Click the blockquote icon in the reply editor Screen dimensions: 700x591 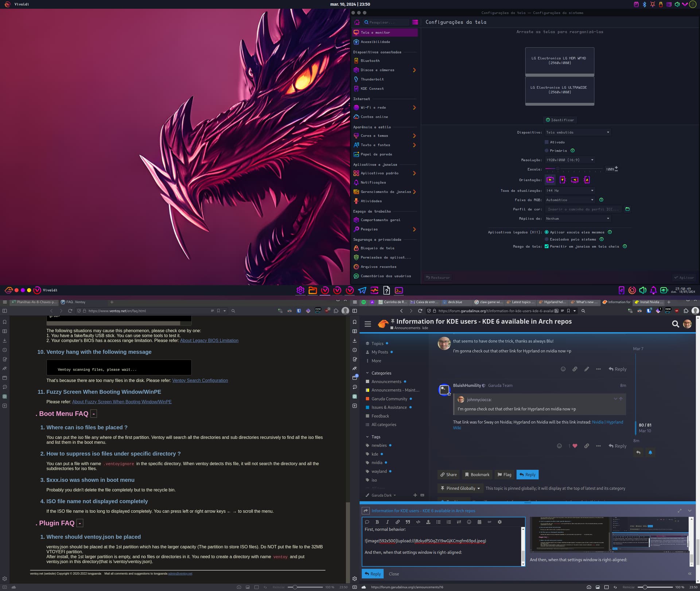pyautogui.click(x=408, y=522)
